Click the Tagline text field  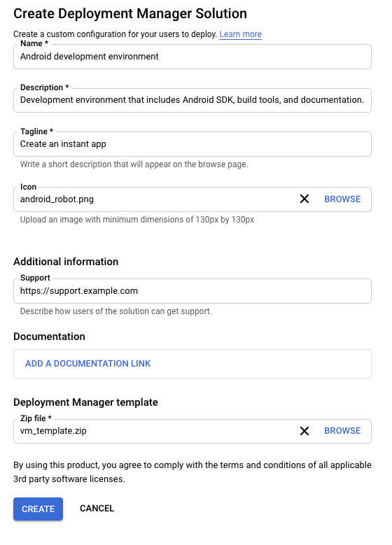192,144
